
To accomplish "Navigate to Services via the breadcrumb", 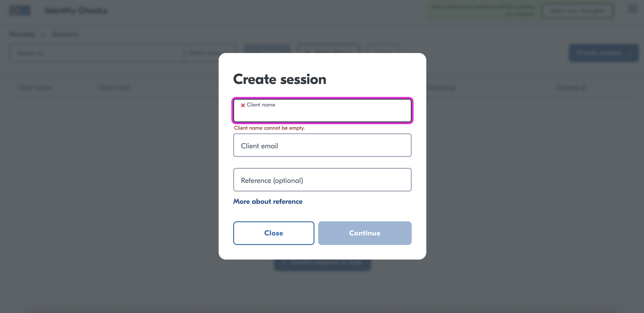I will coord(22,34).
